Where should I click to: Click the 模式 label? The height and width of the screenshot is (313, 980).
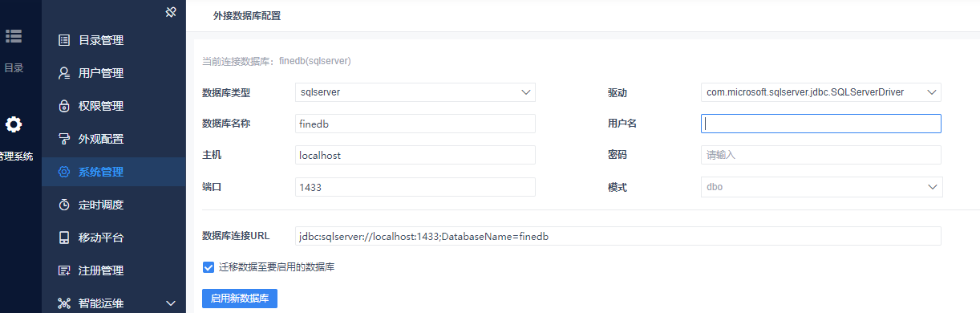point(617,188)
